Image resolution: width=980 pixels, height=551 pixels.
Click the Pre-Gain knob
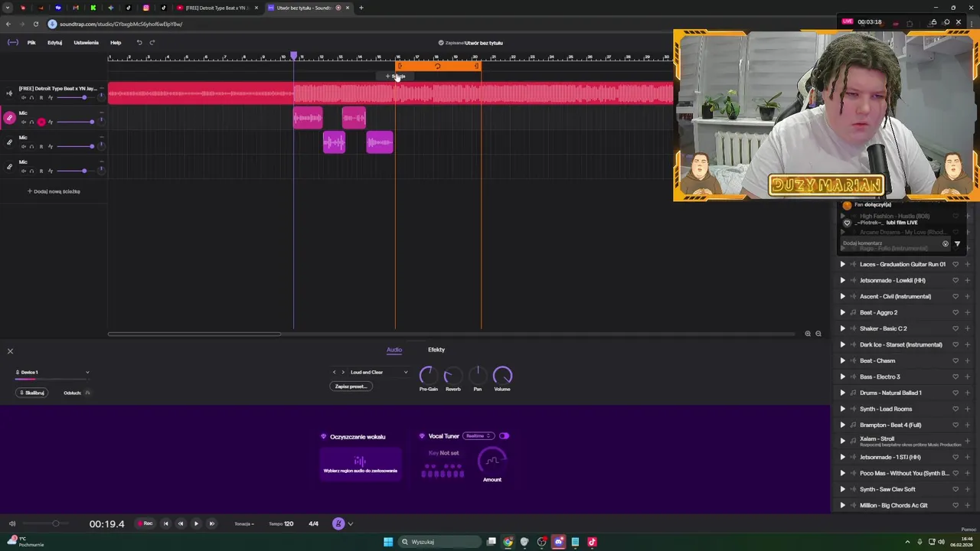(427, 375)
